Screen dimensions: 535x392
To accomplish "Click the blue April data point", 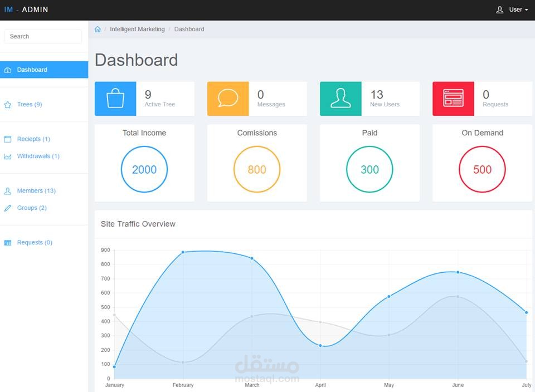I will pyautogui.click(x=320, y=346).
